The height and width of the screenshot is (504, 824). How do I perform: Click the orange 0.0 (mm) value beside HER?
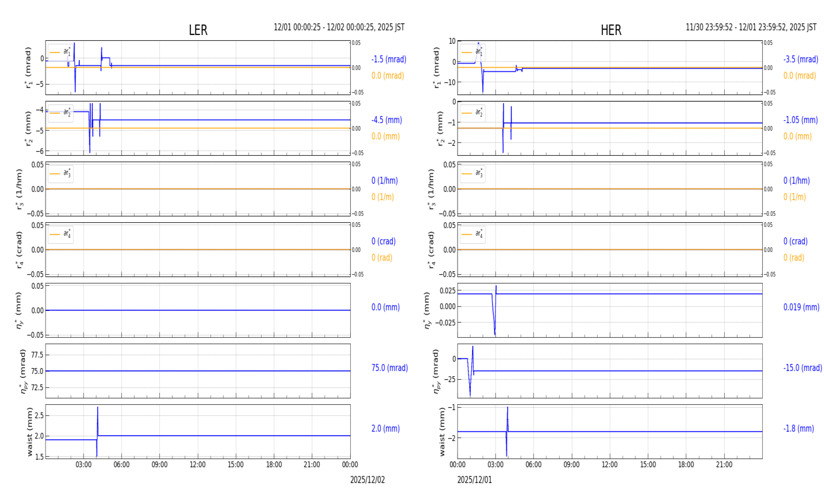coord(798,136)
